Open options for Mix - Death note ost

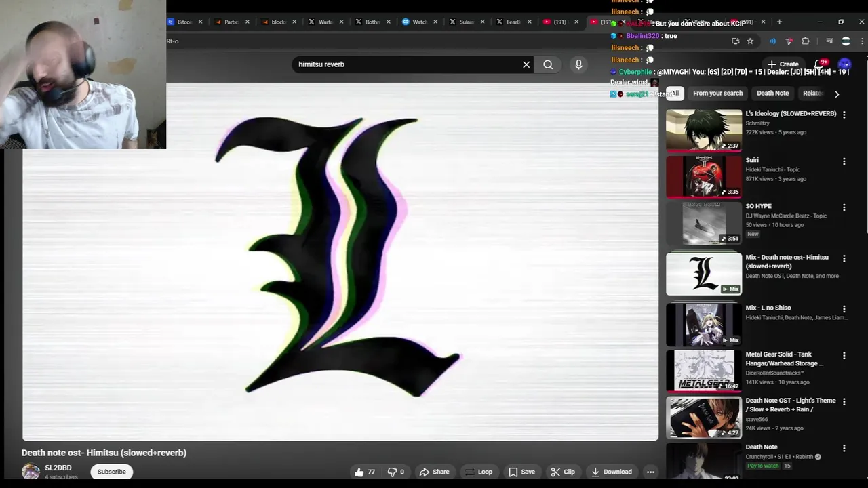[x=844, y=258]
